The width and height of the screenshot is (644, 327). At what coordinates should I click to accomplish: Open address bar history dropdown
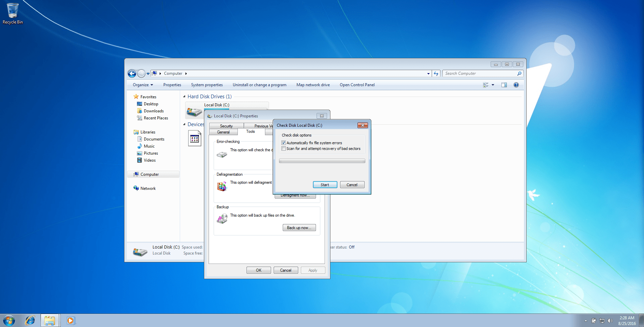[428, 73]
